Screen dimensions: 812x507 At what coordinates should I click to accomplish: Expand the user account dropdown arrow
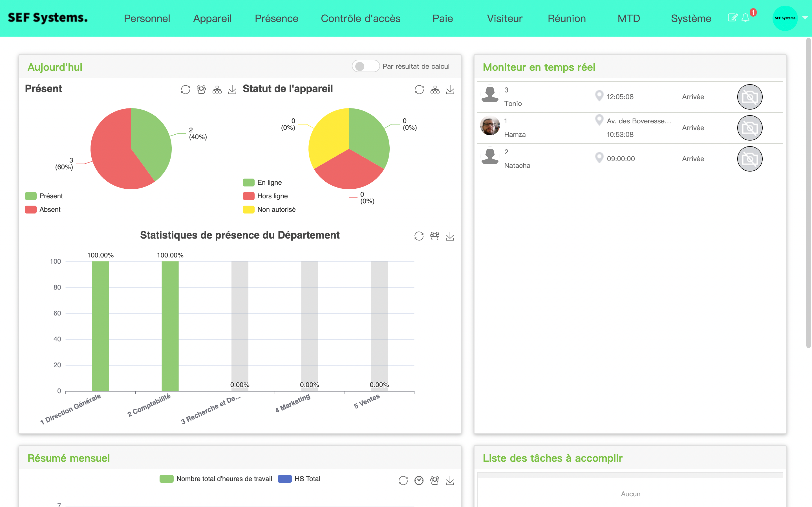click(805, 18)
